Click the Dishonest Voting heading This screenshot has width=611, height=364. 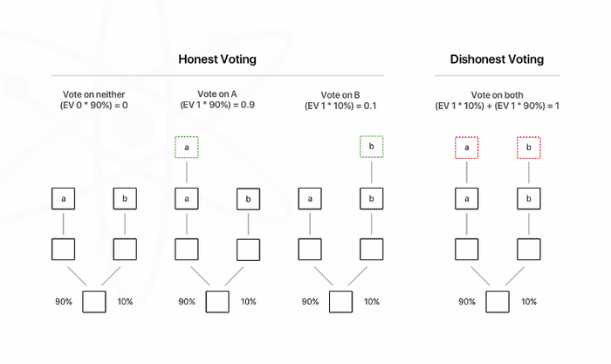[497, 59]
